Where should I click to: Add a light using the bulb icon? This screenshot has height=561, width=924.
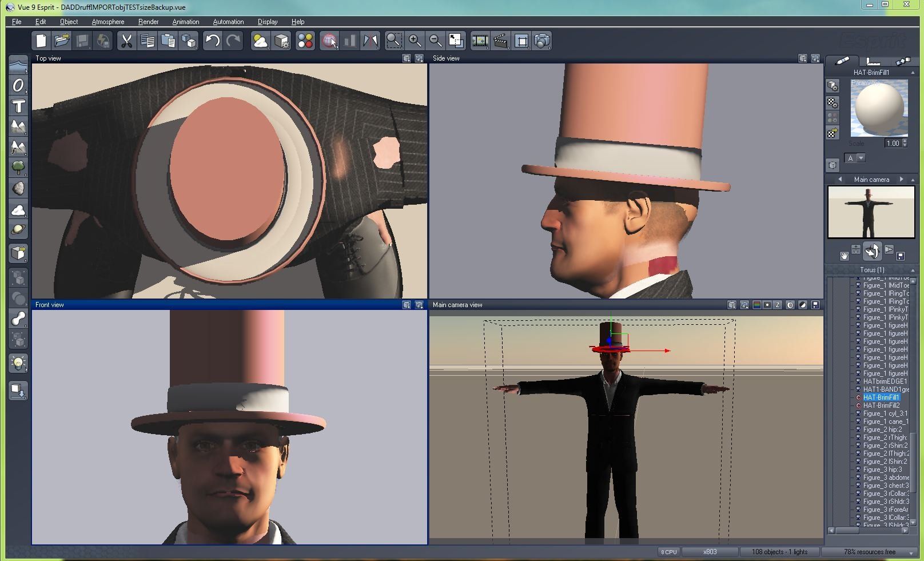pos(18,363)
